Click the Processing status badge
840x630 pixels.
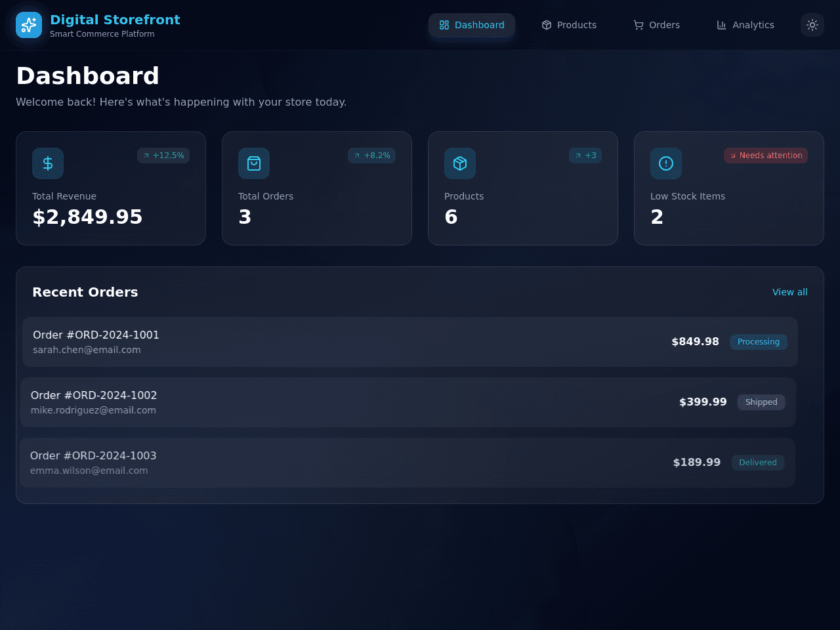(x=759, y=342)
